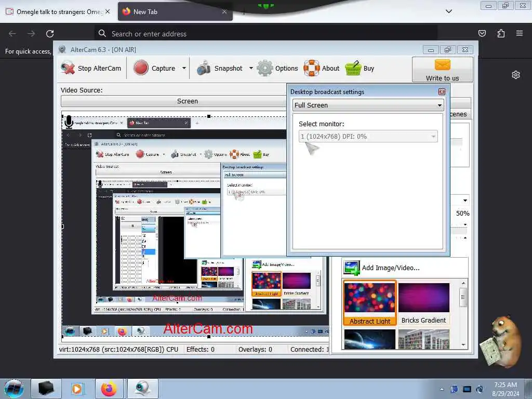The image size is (532, 399).
Task: Select the New Tab browser tab
Action: click(175, 12)
